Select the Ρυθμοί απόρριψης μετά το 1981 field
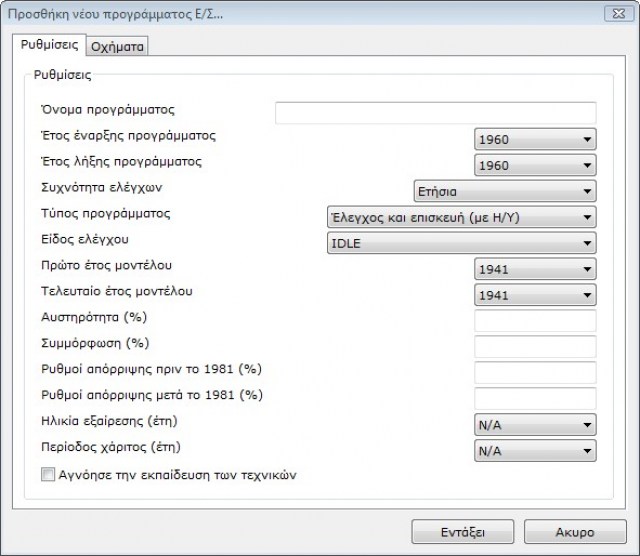The image size is (640, 556). (x=535, y=399)
